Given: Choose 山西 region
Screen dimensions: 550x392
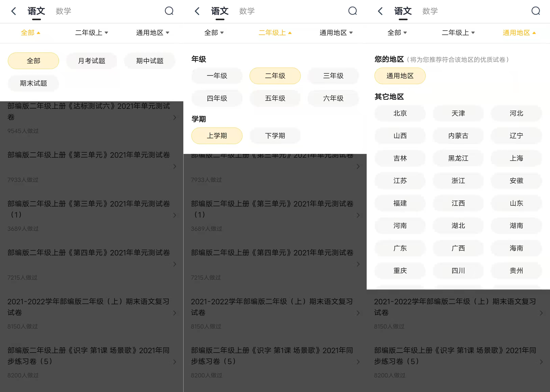Looking at the screenshot, I should (400, 136).
